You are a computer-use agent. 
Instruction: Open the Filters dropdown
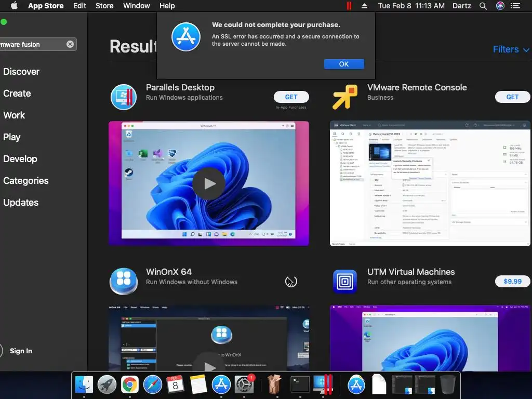[x=511, y=49]
